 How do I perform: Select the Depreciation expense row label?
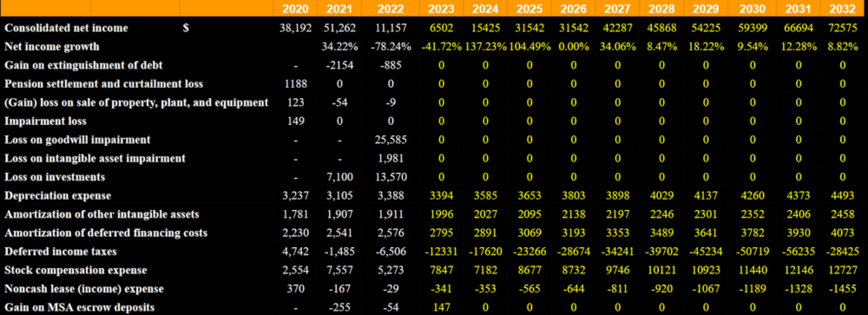[57, 195]
